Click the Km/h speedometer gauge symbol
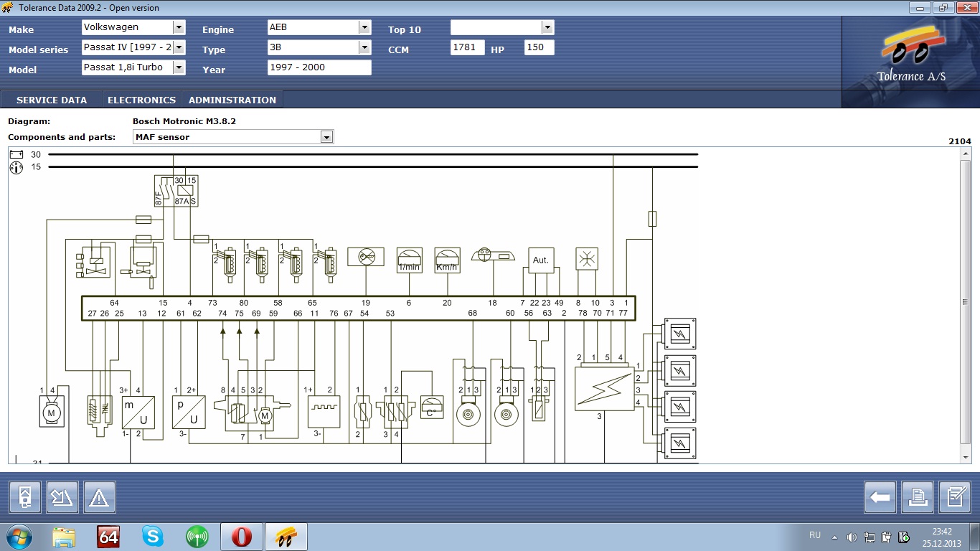The width and height of the screenshot is (980, 551). tap(447, 260)
